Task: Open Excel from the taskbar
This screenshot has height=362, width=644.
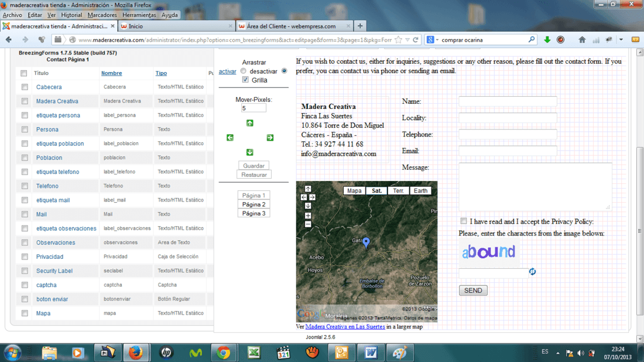Action: 254,353
